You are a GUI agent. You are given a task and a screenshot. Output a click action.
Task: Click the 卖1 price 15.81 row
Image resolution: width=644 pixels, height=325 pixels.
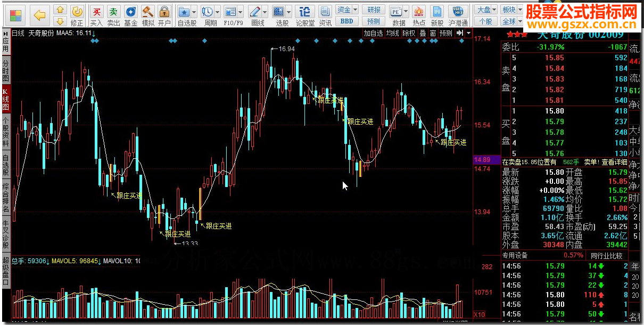[565, 100]
